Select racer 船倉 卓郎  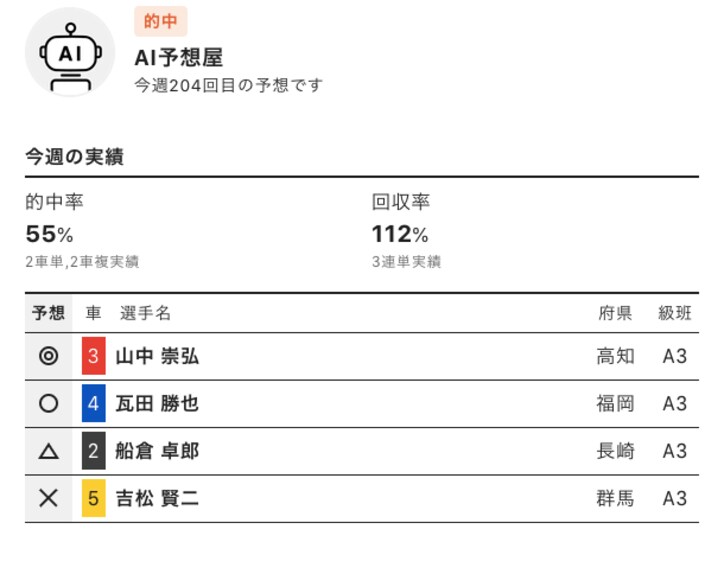click(157, 451)
